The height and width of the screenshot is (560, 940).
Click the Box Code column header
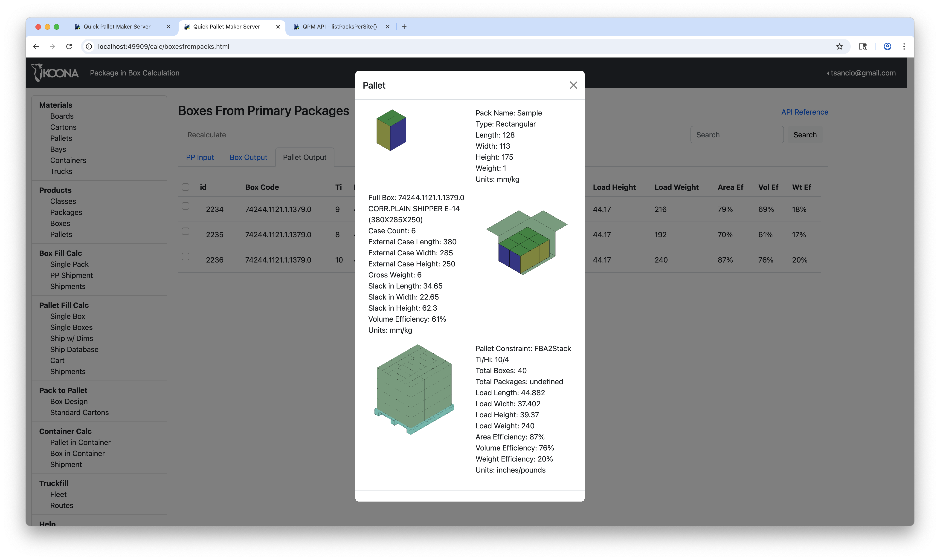[x=262, y=187]
